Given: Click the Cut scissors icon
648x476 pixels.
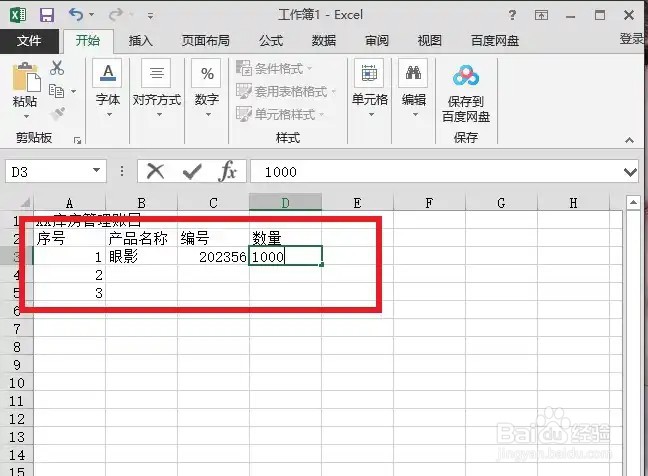Looking at the screenshot, I should point(57,68).
